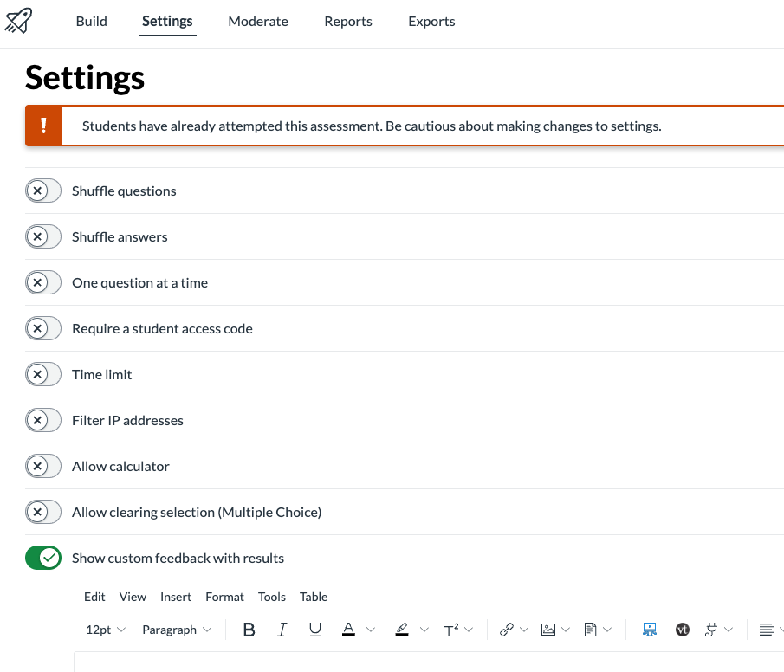Click the orange warning exclamation icon

click(43, 126)
